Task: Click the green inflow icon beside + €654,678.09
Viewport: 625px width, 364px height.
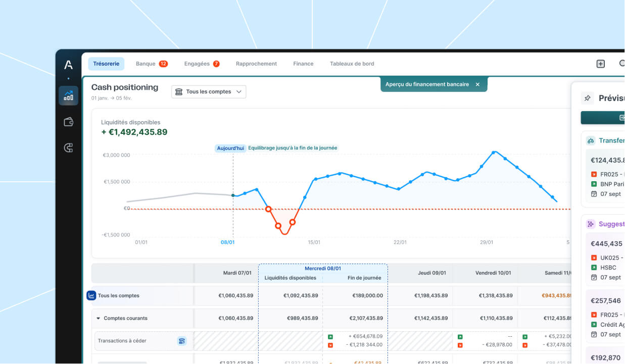Action: tap(330, 336)
